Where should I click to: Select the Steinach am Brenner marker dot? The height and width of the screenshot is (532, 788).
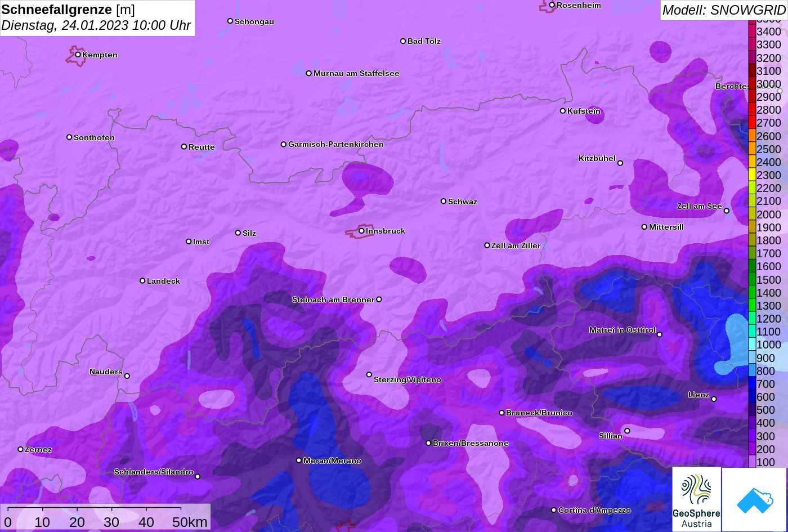tap(379, 299)
